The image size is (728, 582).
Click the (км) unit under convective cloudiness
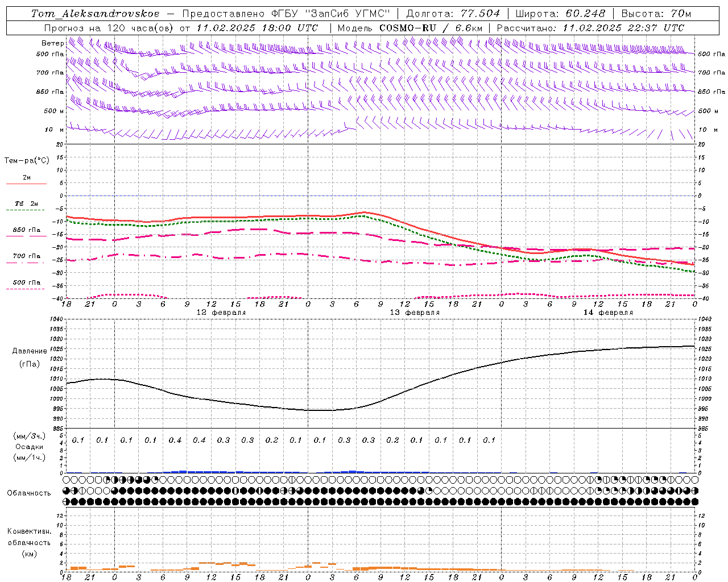[29, 554]
